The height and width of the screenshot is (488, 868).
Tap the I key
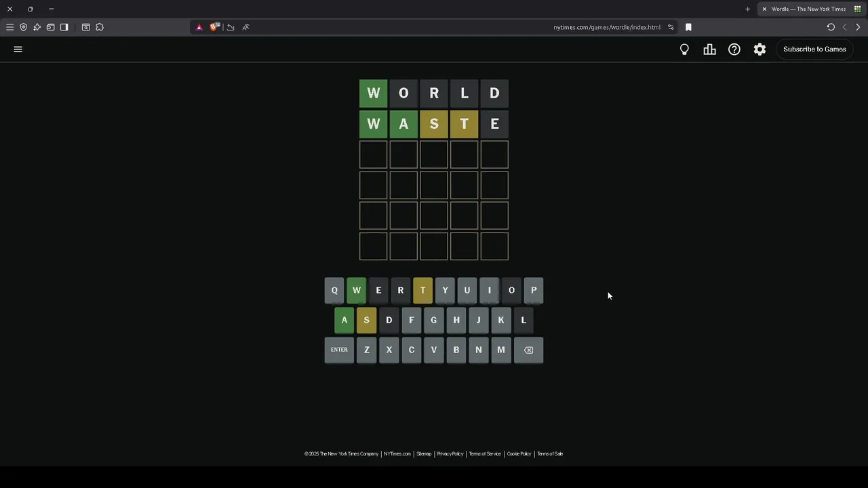(489, 290)
